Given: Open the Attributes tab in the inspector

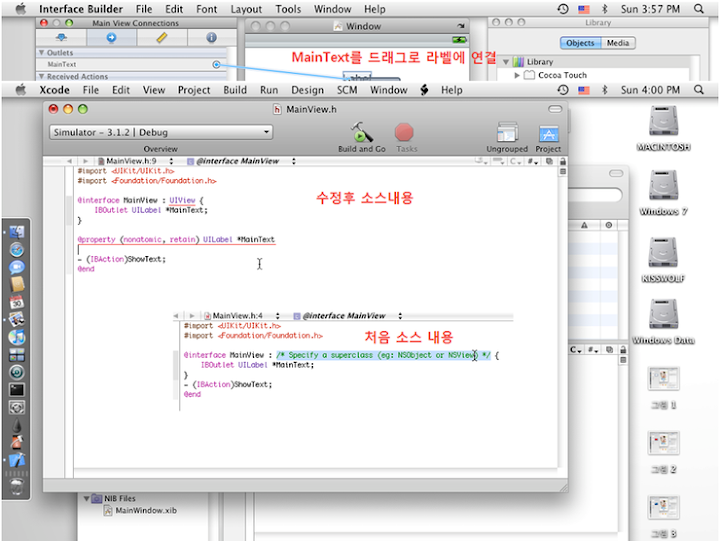Looking at the screenshot, I should [61, 38].
